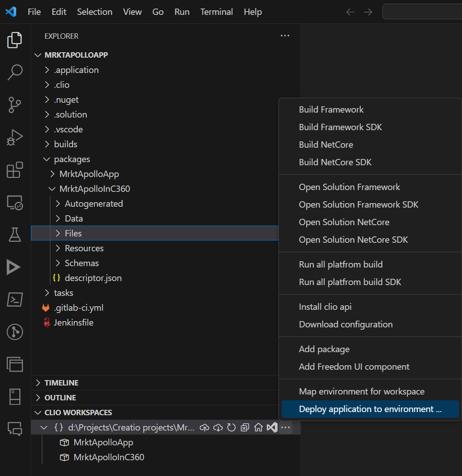Open the Run menu
The image size is (462, 476).
[x=182, y=12]
